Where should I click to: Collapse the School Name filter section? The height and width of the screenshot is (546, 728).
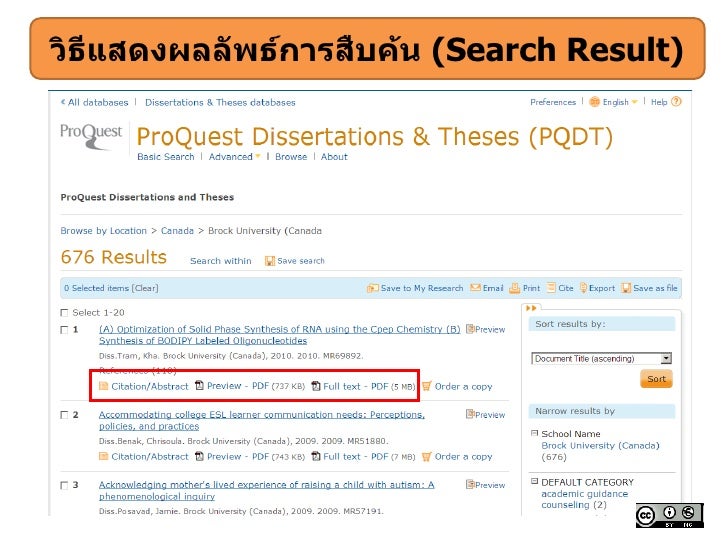(x=534, y=433)
